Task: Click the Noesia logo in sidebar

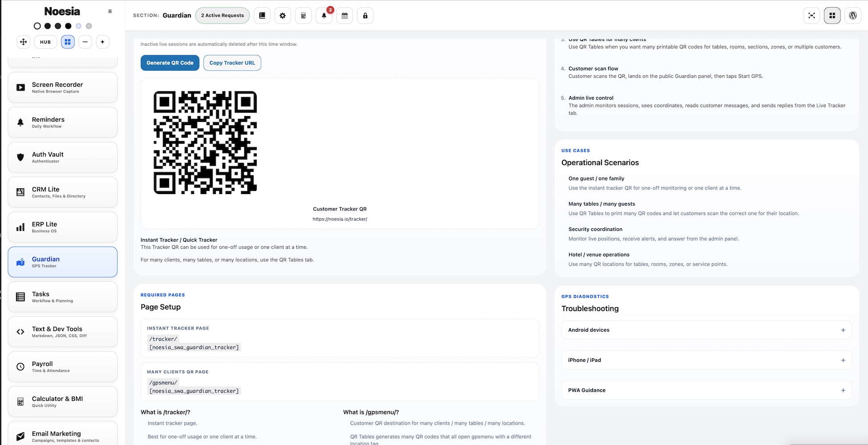Action: tap(62, 12)
